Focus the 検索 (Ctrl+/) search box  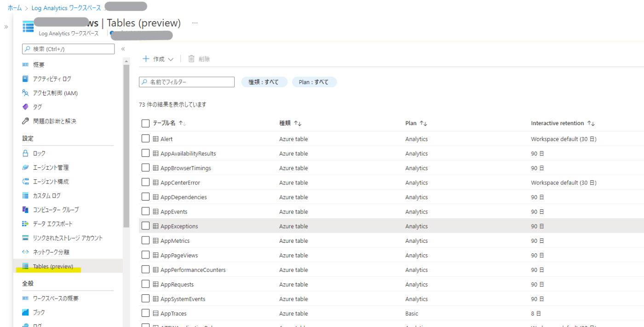[x=68, y=49]
